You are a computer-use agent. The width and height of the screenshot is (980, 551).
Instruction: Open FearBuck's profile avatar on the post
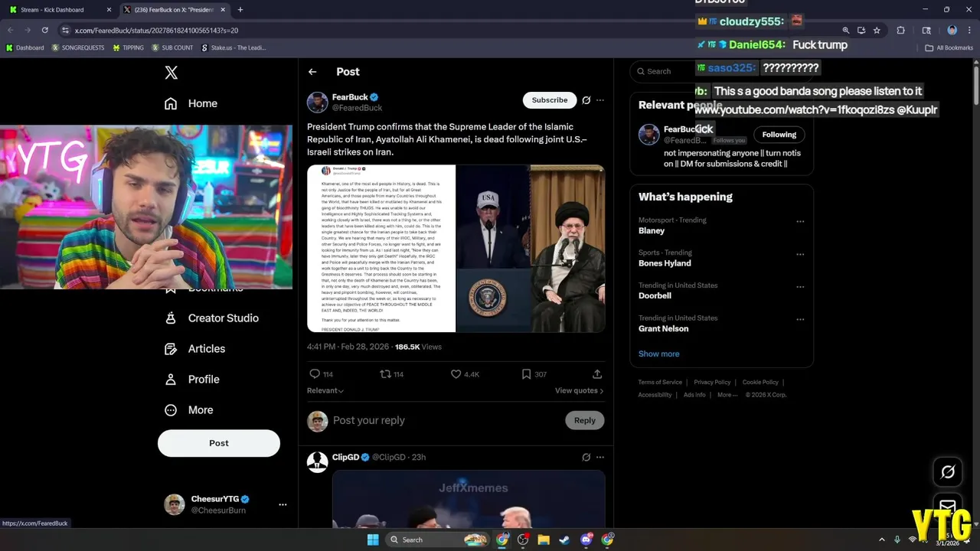point(318,103)
